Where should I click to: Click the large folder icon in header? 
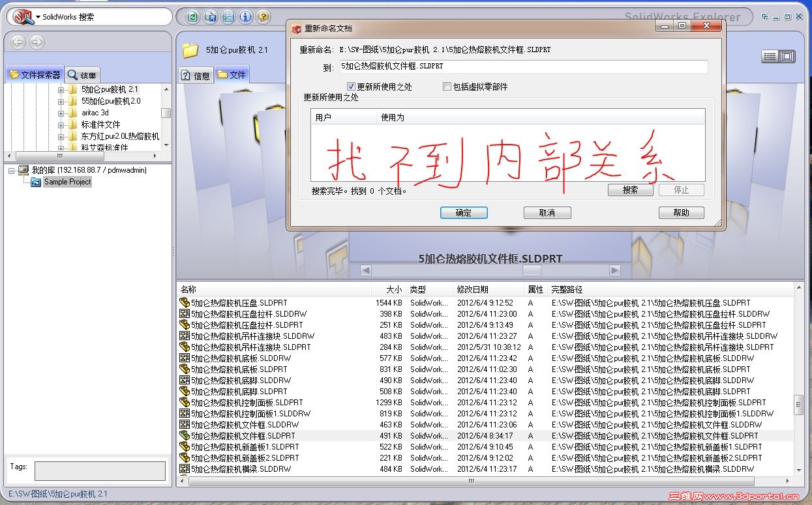(190, 50)
